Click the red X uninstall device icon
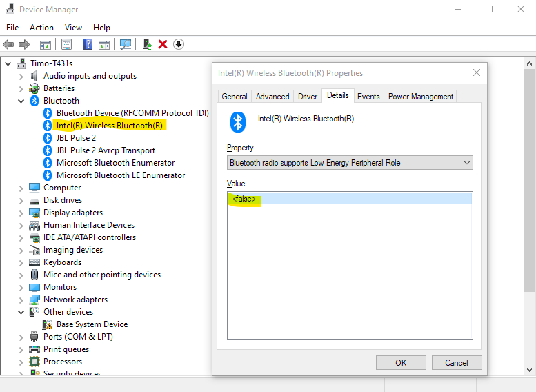Image resolution: width=536 pixels, height=392 pixels. (163, 44)
